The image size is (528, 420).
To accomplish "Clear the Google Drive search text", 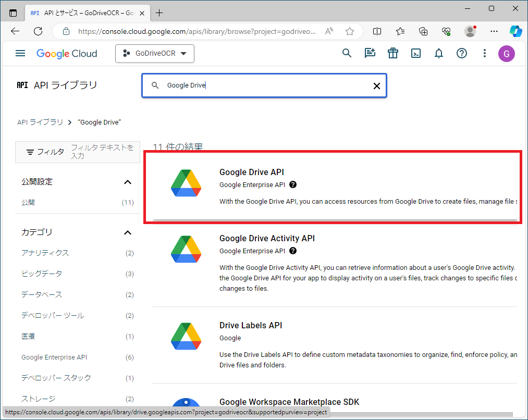I will pos(377,86).
